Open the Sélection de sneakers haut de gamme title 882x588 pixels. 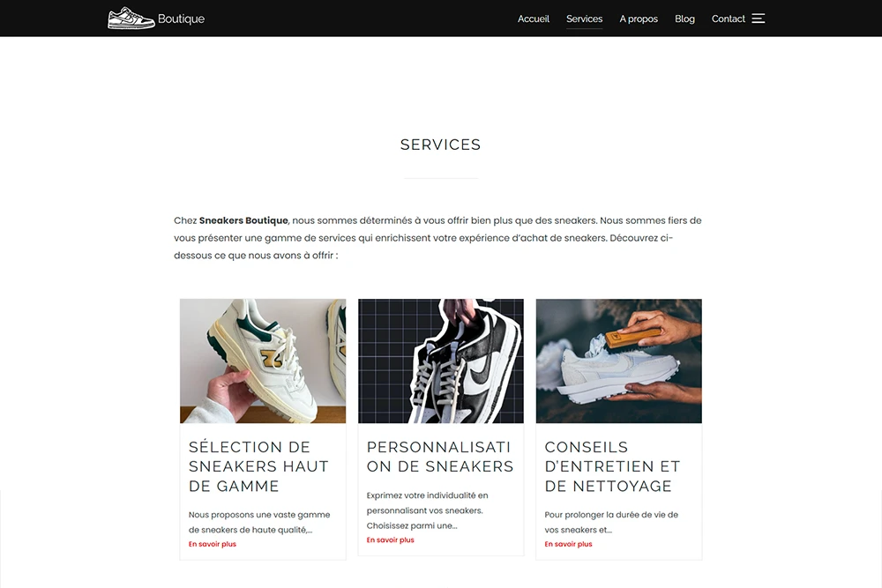[258, 466]
